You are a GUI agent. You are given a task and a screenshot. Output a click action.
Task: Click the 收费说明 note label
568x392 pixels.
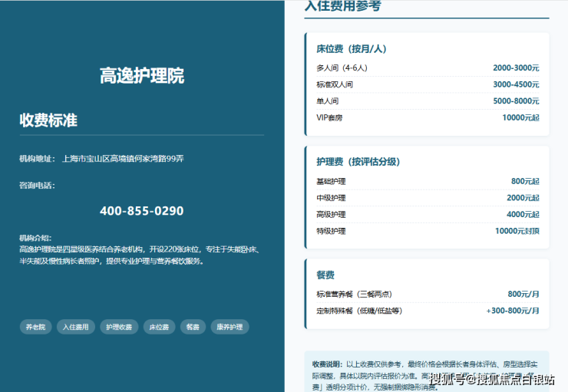[x=327, y=364]
